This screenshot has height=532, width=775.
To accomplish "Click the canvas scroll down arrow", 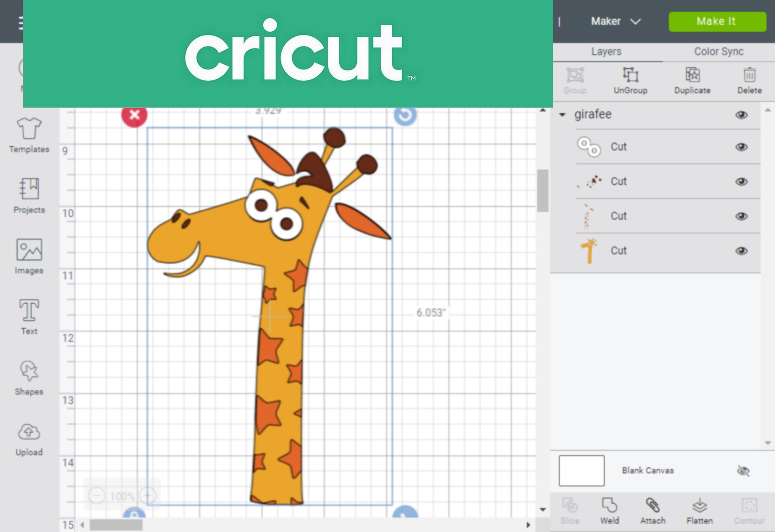I will point(543,510).
